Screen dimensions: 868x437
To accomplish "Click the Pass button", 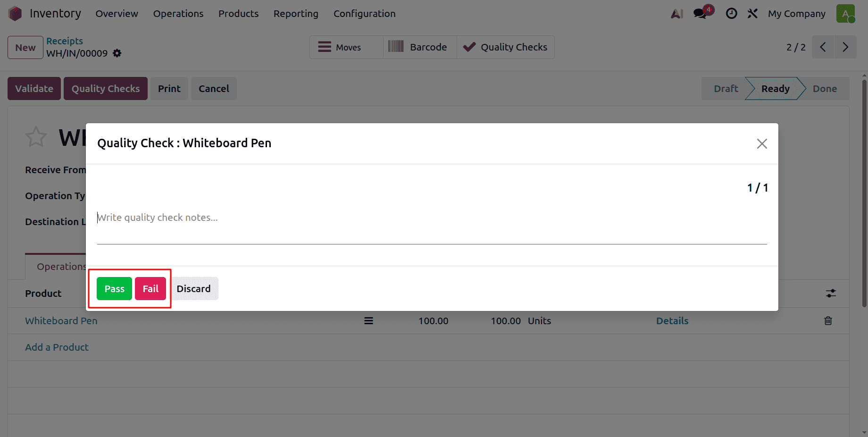I will click(x=114, y=288).
